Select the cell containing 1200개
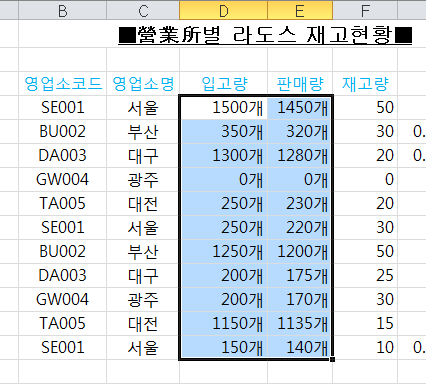 (300, 251)
